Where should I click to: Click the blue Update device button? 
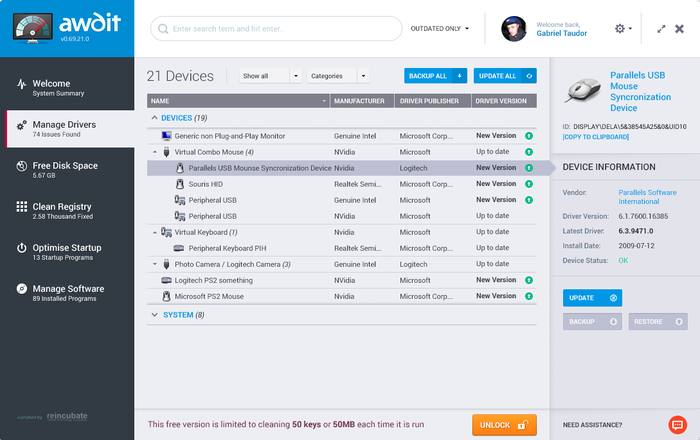[592, 298]
